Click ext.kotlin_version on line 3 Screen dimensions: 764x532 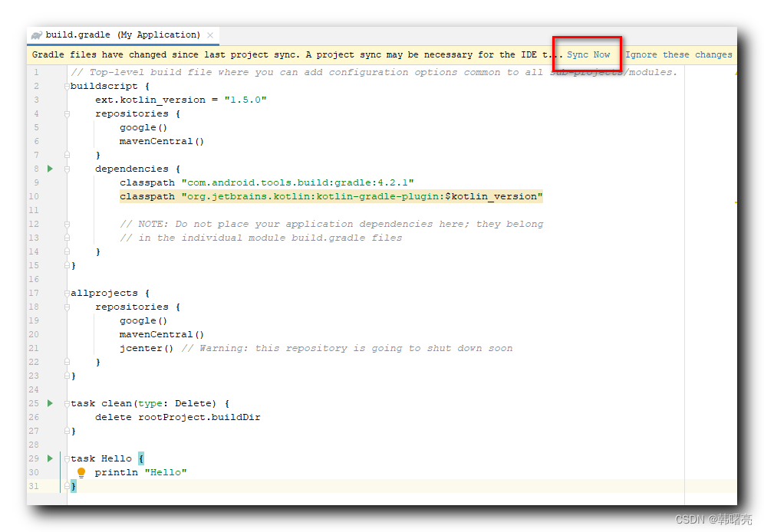[150, 100]
